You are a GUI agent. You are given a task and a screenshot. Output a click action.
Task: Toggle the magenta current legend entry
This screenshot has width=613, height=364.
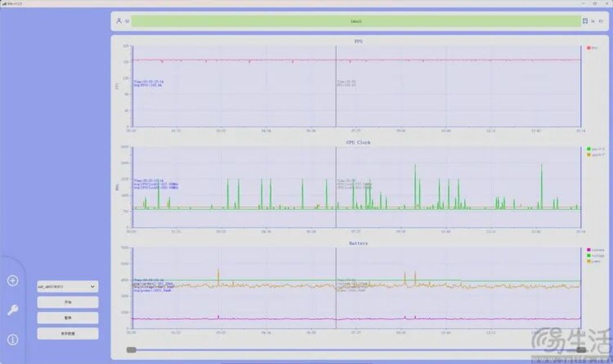click(x=595, y=249)
